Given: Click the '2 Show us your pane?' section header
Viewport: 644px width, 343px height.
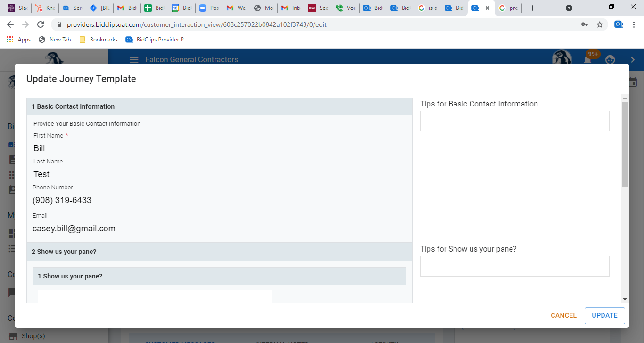Looking at the screenshot, I should coord(219,252).
